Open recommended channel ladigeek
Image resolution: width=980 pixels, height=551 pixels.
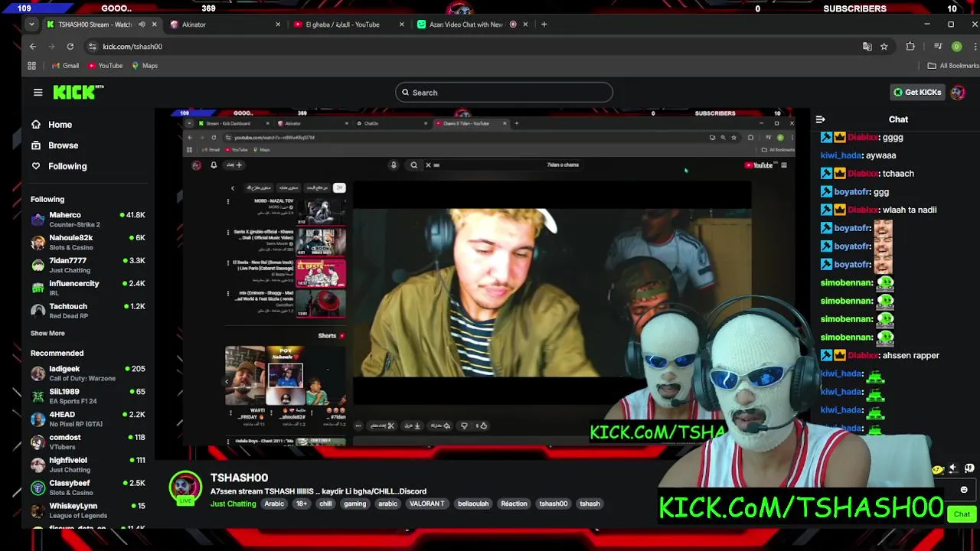point(88,373)
